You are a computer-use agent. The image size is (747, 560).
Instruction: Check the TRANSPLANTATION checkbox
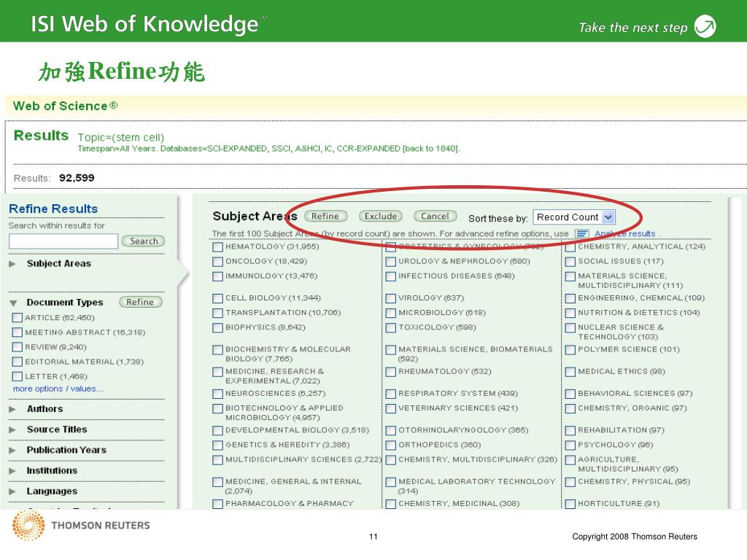pyautogui.click(x=217, y=313)
